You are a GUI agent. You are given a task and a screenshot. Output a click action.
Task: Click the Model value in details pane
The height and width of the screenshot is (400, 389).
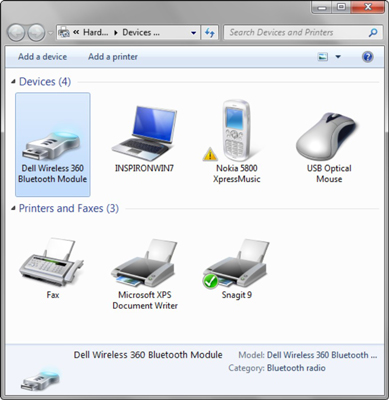point(322,355)
